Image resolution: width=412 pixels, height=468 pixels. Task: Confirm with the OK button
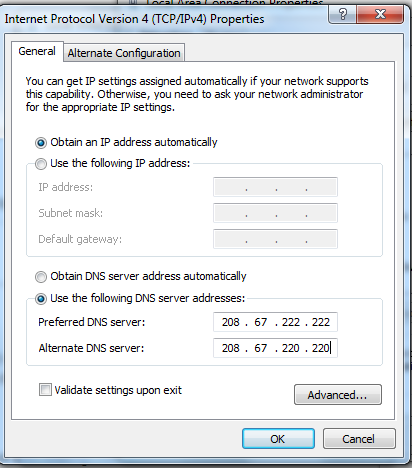[278, 439]
